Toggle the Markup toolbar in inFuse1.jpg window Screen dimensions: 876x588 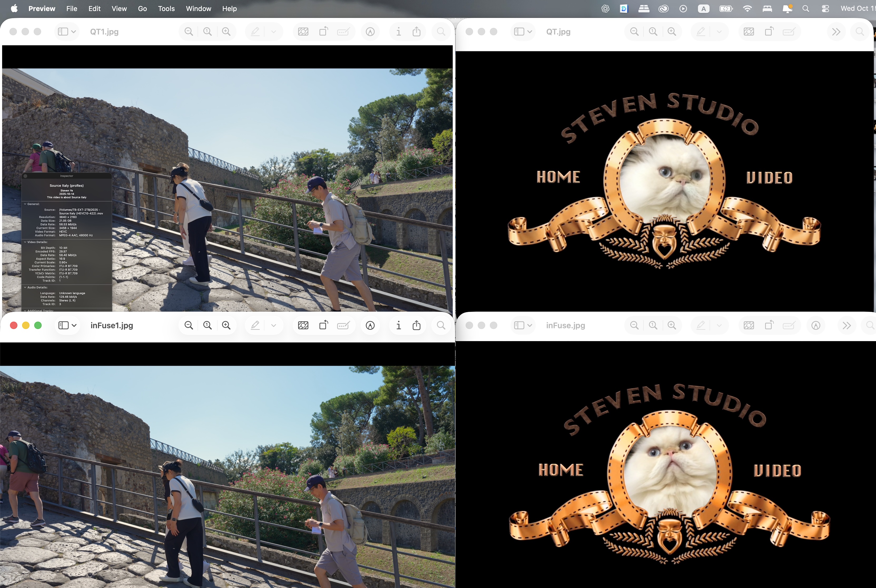tap(370, 326)
